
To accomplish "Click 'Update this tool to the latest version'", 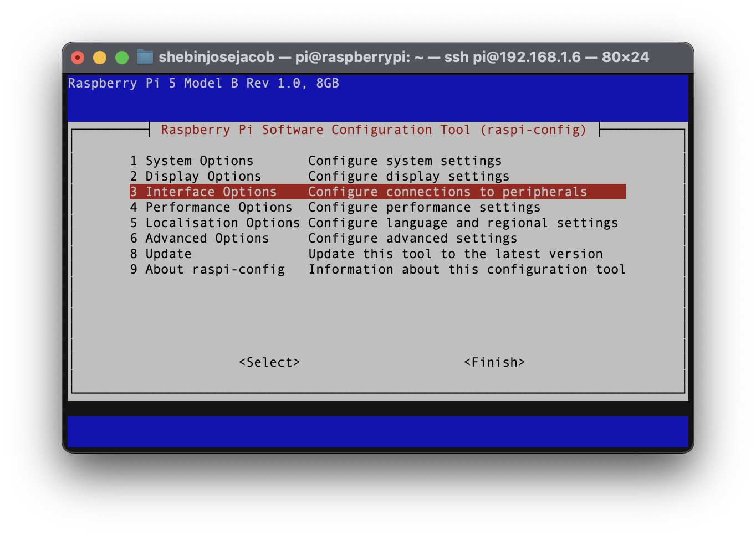I will (x=456, y=254).
